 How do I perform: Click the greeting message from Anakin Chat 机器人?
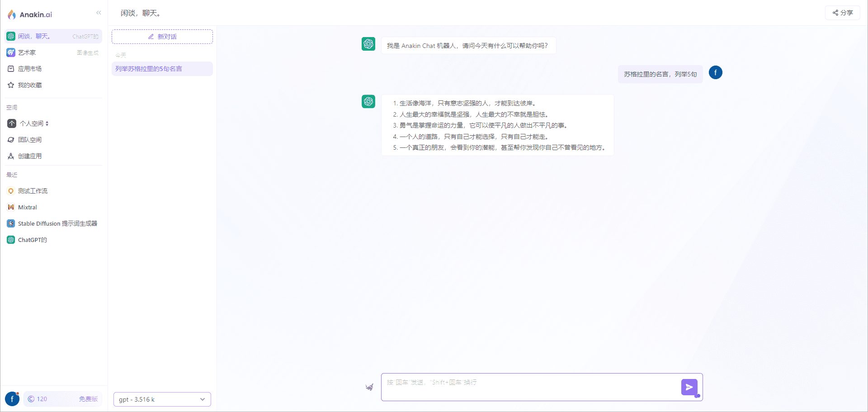point(468,46)
